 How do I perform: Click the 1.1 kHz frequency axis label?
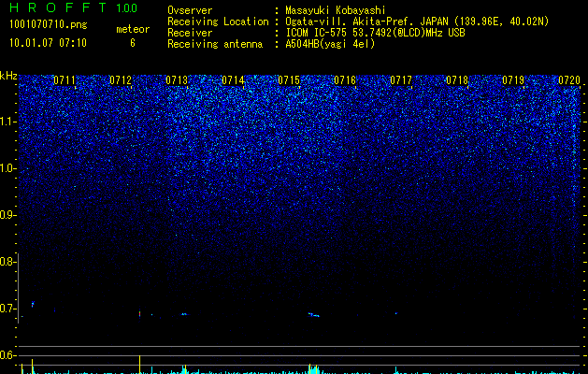pyautogui.click(x=8, y=122)
